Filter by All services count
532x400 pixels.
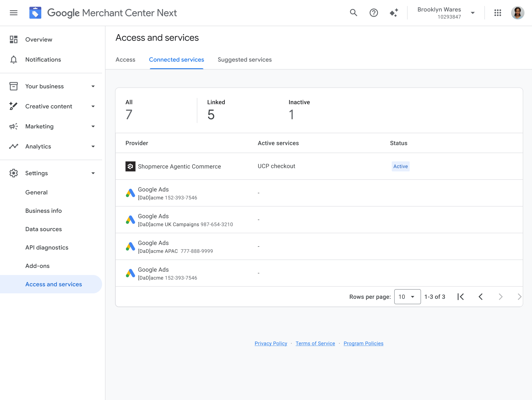point(129,110)
